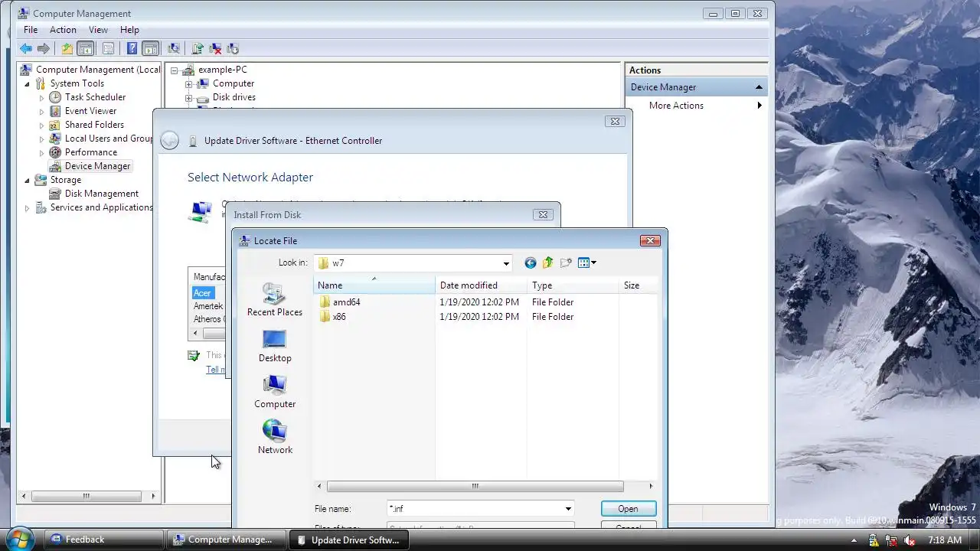Expand Performance tree node
The height and width of the screenshot is (551, 980).
[42, 152]
